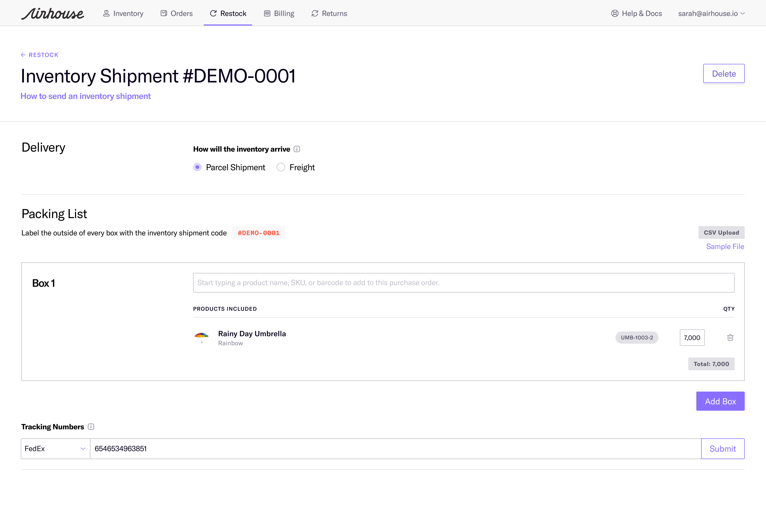Switch to the Billing tab

tap(279, 13)
